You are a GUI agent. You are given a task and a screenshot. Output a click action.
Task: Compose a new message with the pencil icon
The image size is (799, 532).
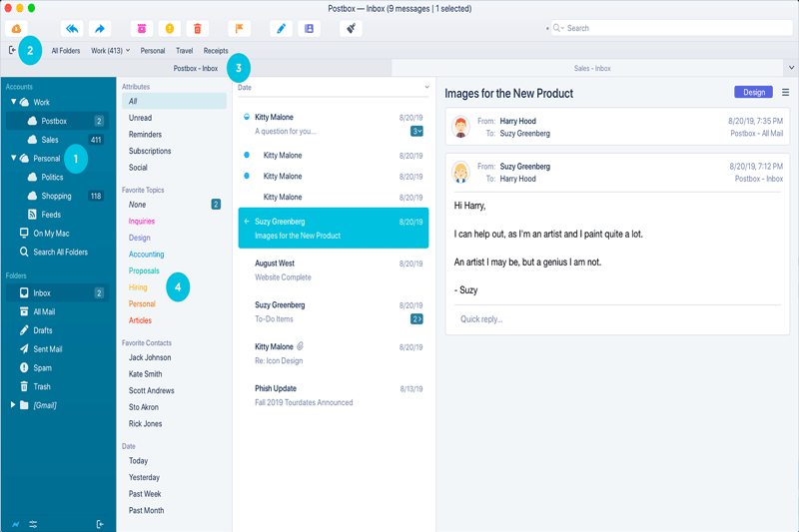282,29
